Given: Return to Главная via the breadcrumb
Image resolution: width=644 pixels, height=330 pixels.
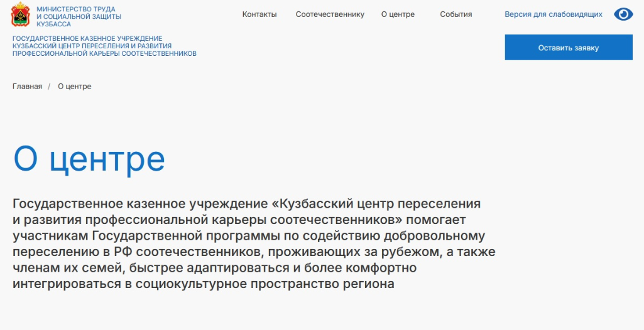Looking at the screenshot, I should pos(27,87).
